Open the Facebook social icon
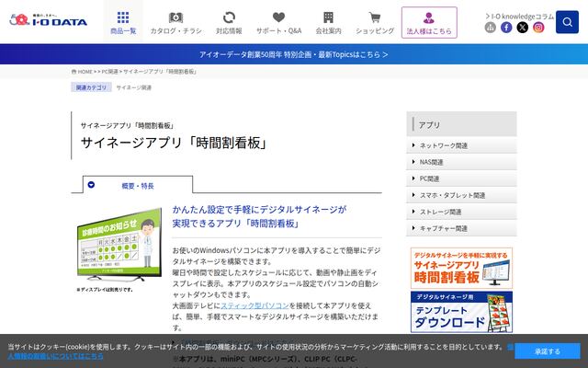This screenshot has width=588, height=368. click(x=506, y=28)
